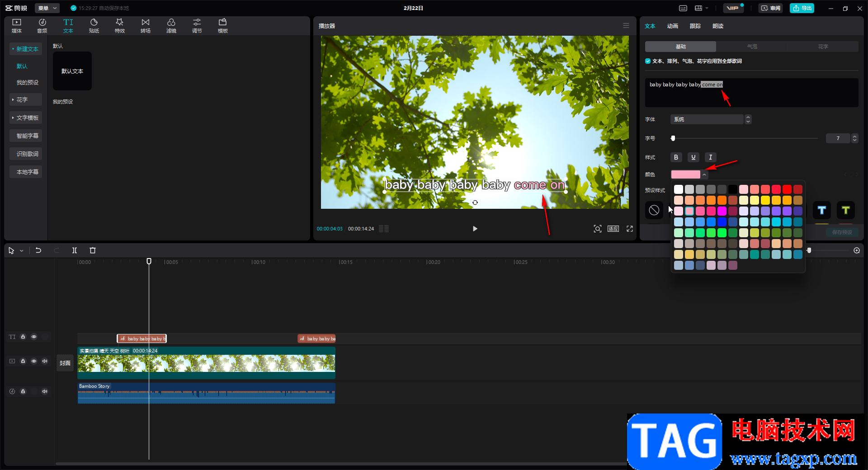Lock the text track
Viewport: 868px width, 470px height.
click(x=23, y=337)
